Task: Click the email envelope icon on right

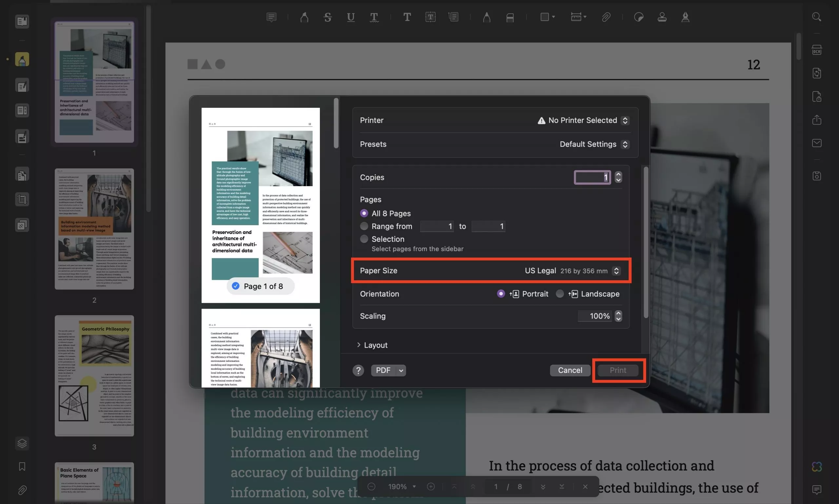Action: click(x=817, y=143)
